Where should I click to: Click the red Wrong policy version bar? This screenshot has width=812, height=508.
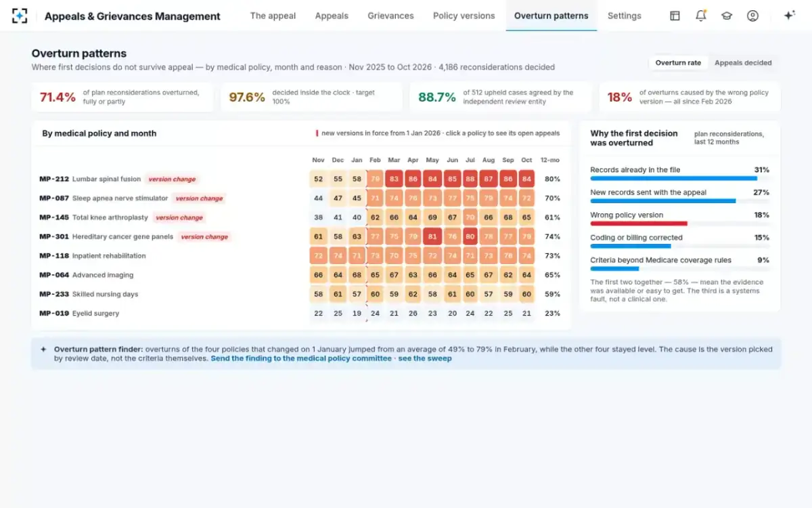[x=639, y=224]
